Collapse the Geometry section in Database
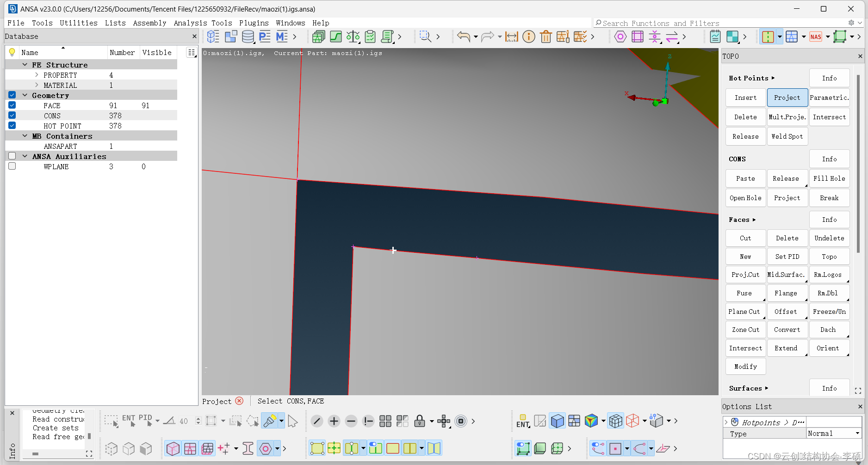Viewport: 868px width, 465px height. tap(25, 95)
